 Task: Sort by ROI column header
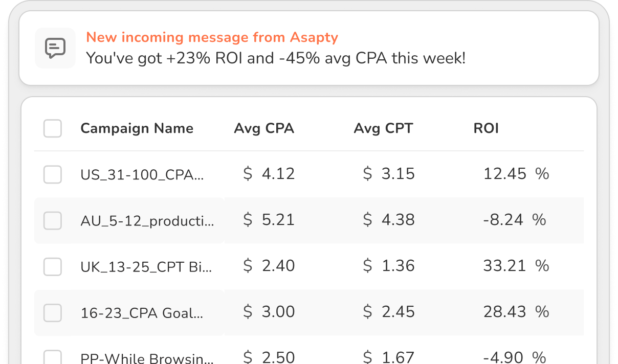486,128
